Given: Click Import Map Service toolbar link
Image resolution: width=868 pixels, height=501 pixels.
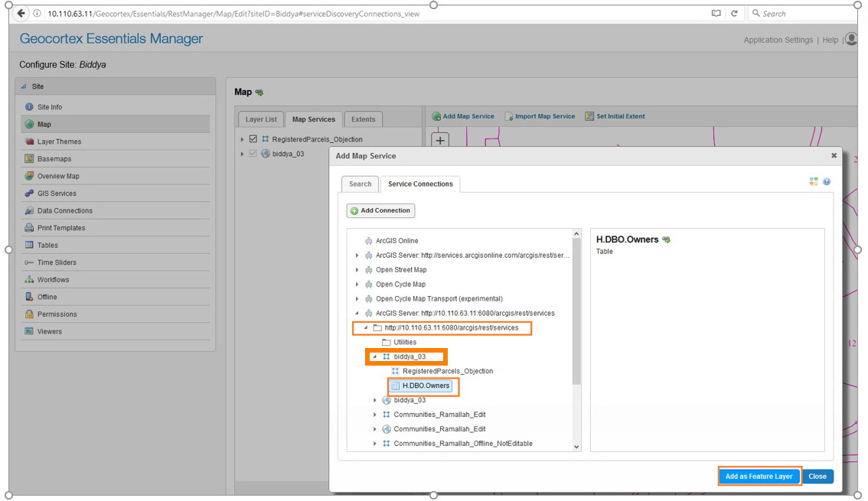Looking at the screenshot, I should 540,116.
